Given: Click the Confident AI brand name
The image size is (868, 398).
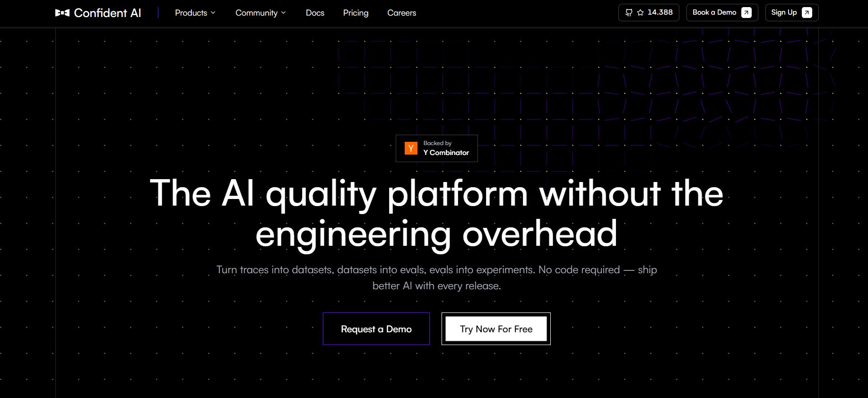Looking at the screenshot, I should tap(107, 13).
